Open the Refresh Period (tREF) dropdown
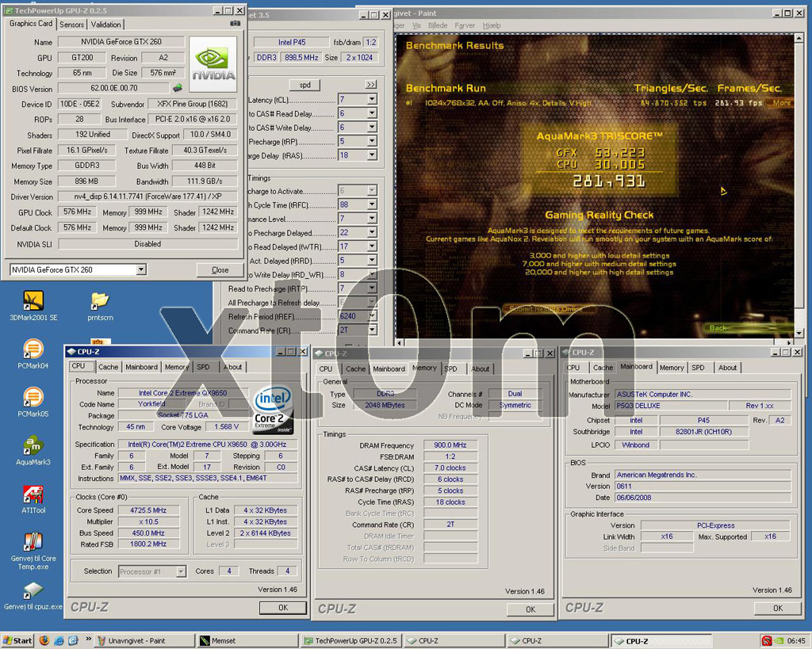Viewport: 812px width, 649px height. pos(372,315)
